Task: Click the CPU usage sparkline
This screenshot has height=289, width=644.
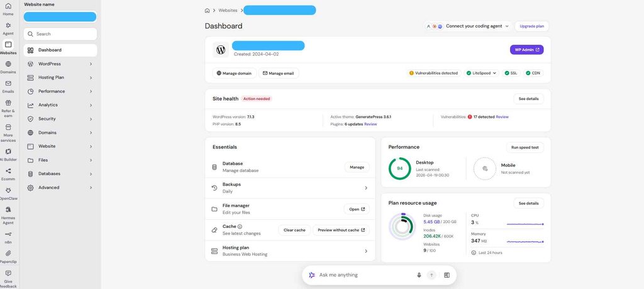Action: [525, 224]
